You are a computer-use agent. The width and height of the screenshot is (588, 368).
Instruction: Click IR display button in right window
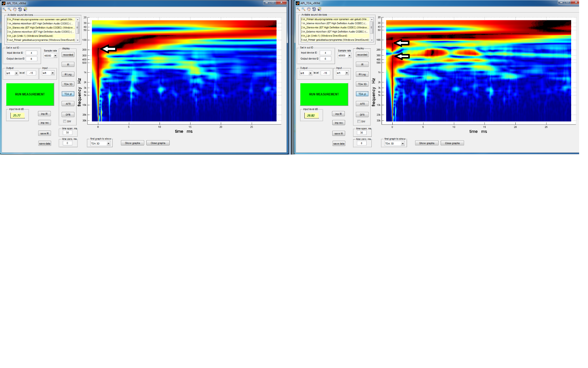tap(362, 64)
